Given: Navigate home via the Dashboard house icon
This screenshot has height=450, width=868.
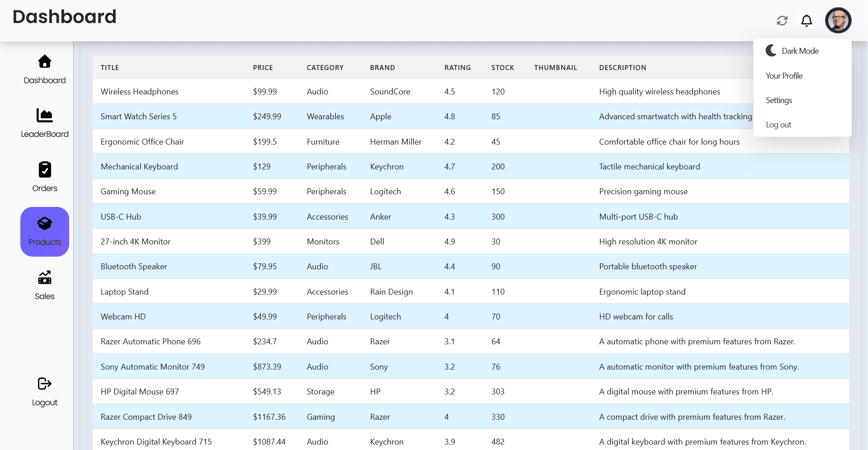Looking at the screenshot, I should [44, 62].
